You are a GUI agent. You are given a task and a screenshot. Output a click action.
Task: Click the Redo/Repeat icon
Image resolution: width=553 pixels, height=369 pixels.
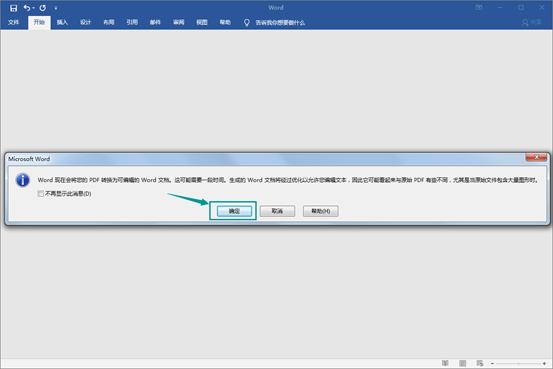coord(43,8)
